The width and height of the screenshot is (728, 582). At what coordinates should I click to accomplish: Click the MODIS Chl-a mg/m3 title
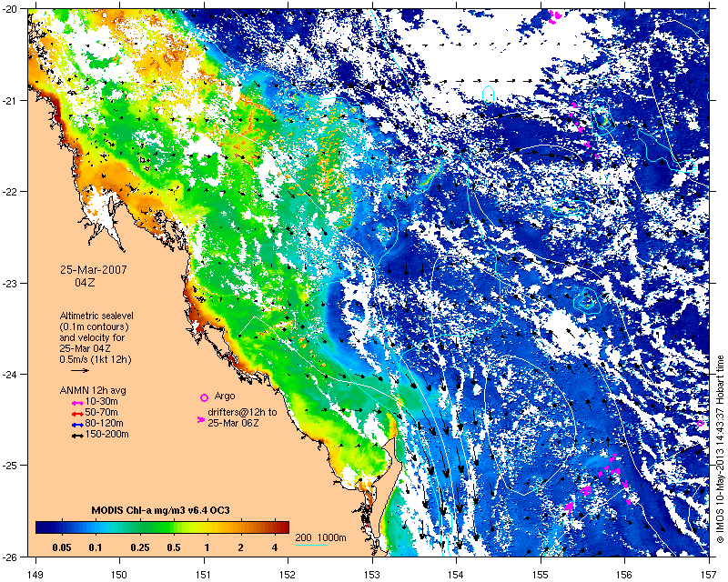(161, 510)
